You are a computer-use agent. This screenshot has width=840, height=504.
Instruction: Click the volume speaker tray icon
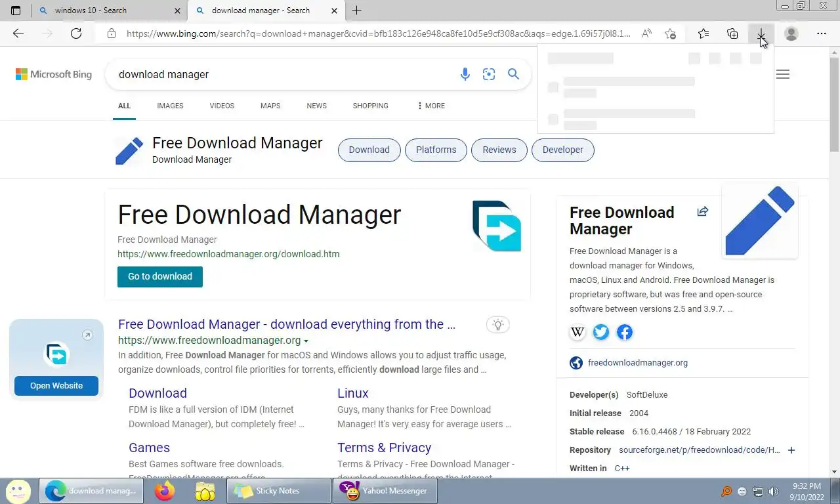coord(774,492)
